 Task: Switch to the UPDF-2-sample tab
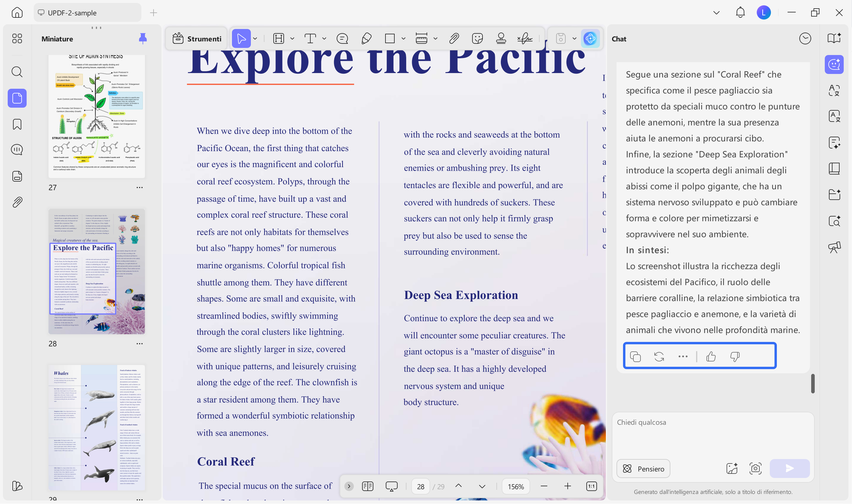click(x=87, y=12)
